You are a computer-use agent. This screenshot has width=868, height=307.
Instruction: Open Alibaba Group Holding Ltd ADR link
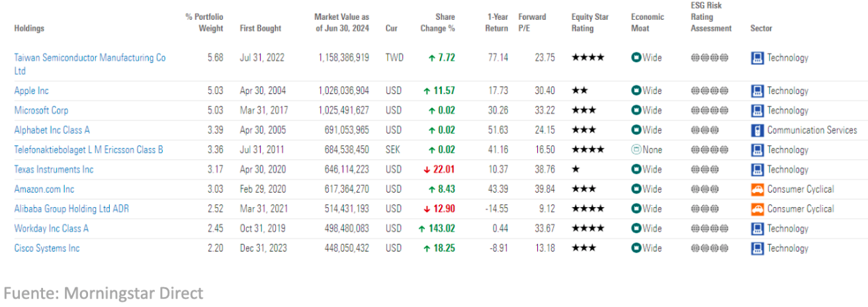click(x=71, y=209)
